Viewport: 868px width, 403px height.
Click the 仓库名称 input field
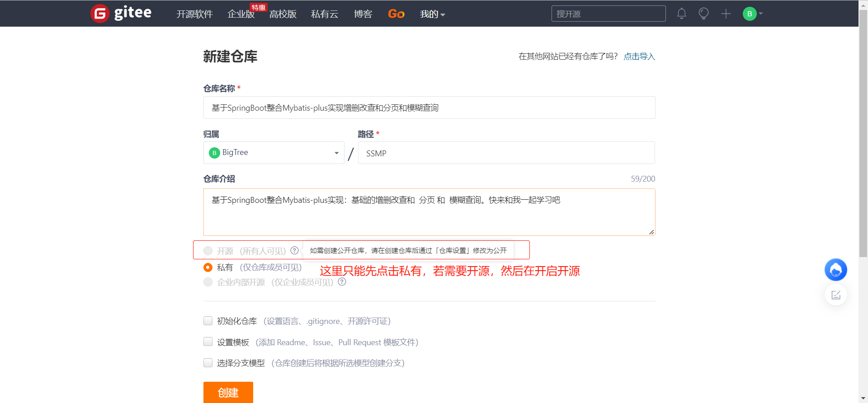coord(429,108)
